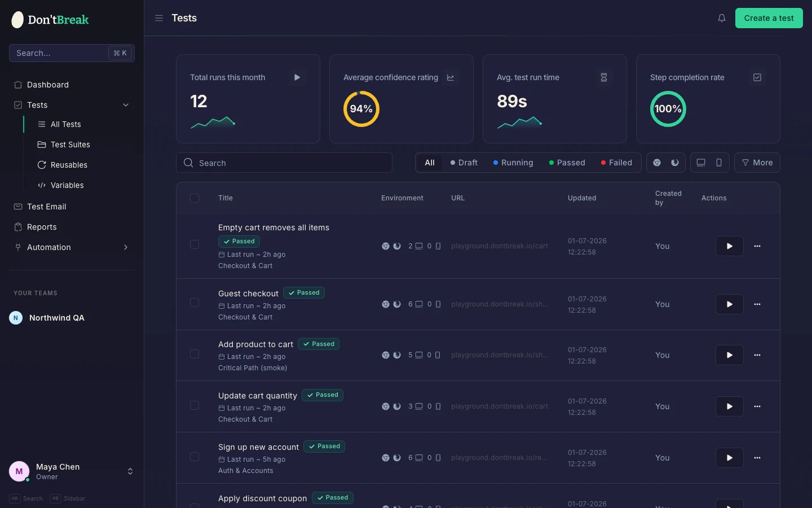
Task: Open actions menu for Add product to cart
Action: 757,355
